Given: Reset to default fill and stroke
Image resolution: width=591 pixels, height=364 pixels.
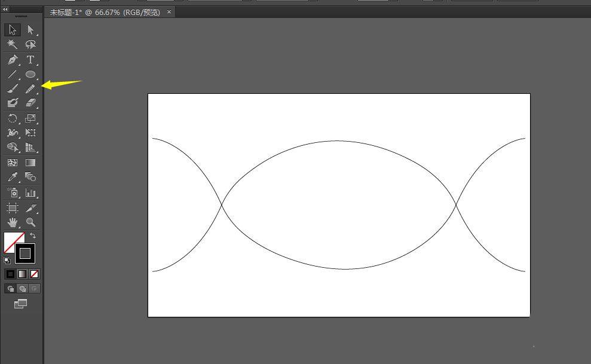Looking at the screenshot, I should (x=7, y=260).
